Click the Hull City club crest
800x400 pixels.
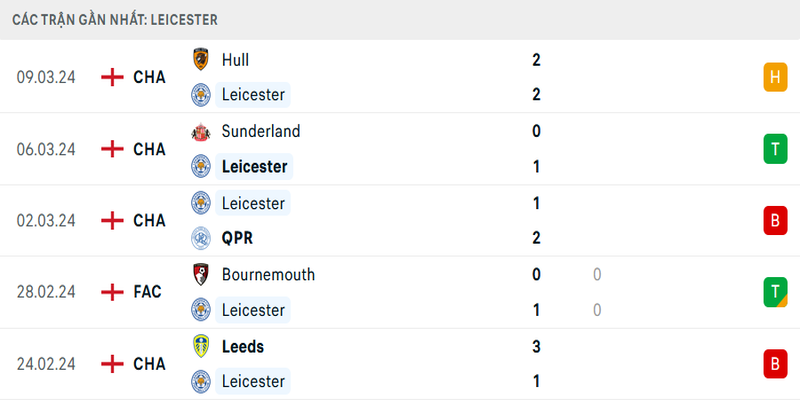[x=201, y=59]
